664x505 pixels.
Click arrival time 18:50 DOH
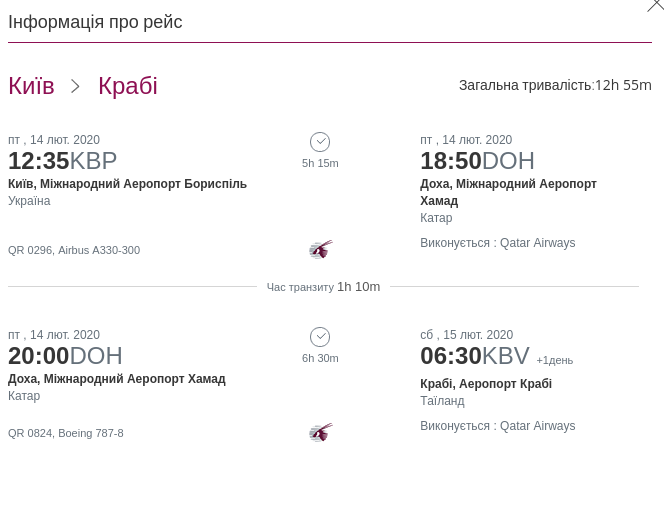point(477,160)
